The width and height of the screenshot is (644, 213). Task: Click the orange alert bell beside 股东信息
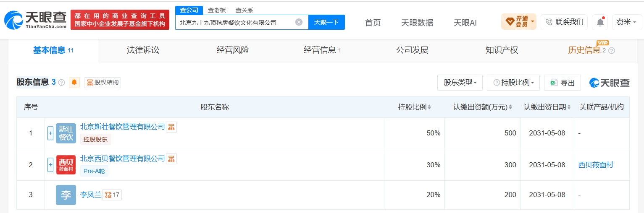pyautogui.click(x=74, y=82)
